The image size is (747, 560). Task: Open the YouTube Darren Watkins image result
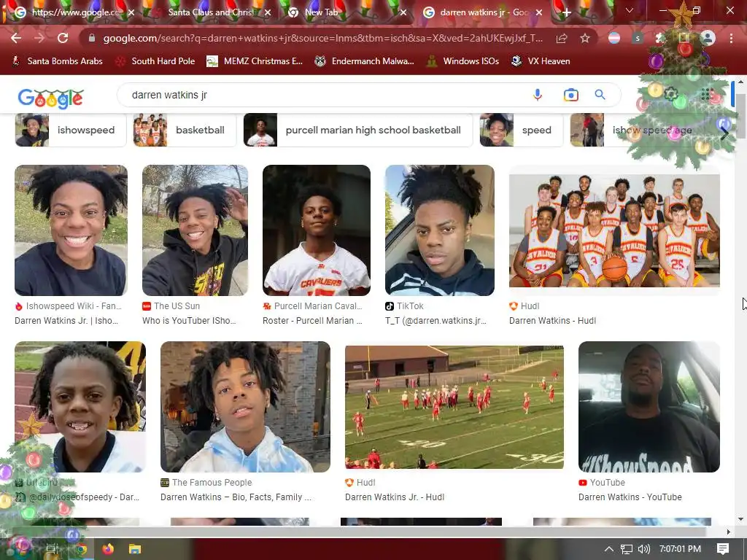(649, 407)
